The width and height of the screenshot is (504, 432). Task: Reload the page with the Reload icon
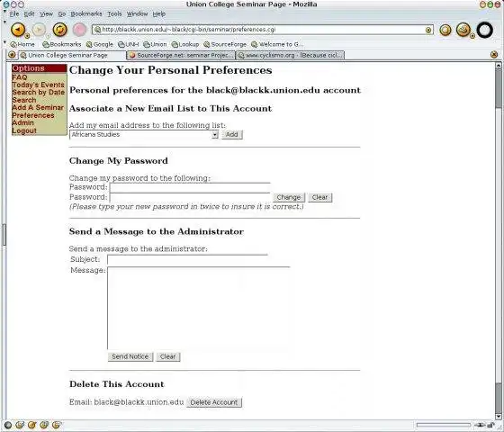tap(59, 30)
